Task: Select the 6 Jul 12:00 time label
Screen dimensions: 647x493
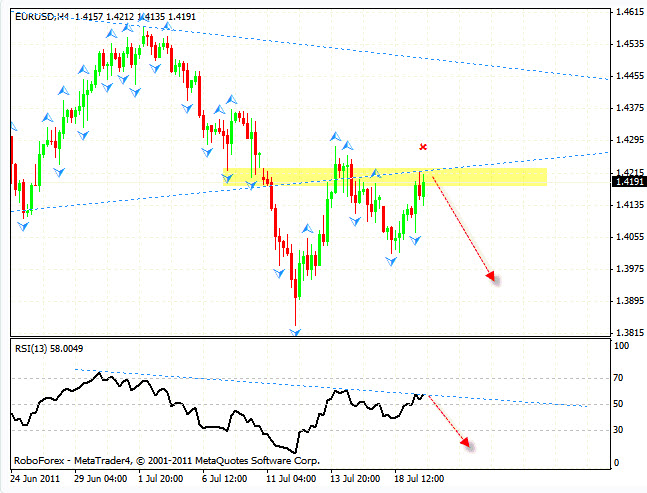Action: pos(224,479)
